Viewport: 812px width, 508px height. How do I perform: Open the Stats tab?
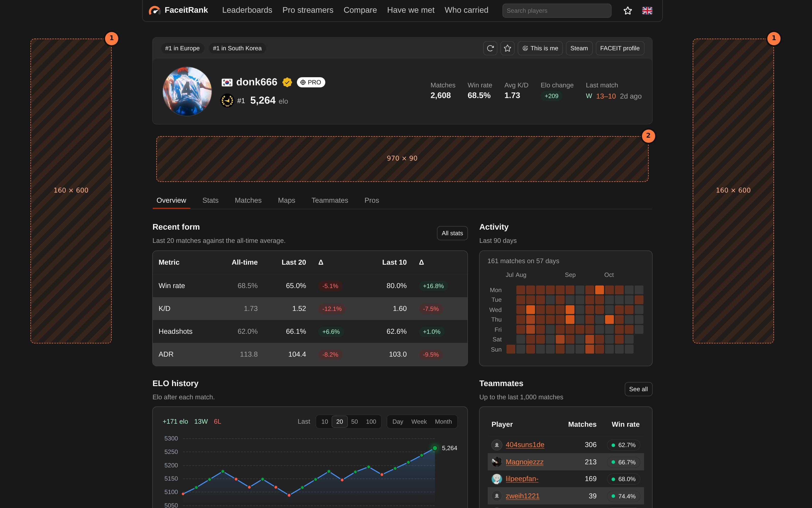210,200
